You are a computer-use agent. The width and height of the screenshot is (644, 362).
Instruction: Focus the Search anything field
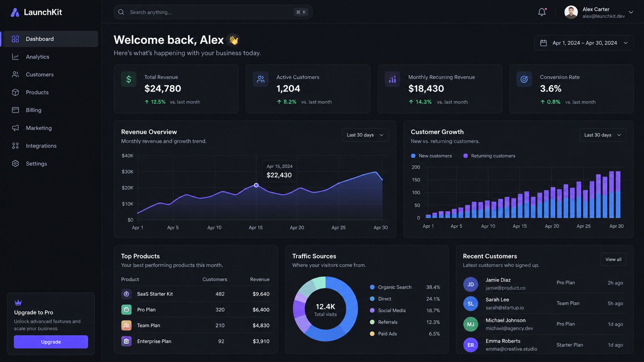(x=213, y=12)
